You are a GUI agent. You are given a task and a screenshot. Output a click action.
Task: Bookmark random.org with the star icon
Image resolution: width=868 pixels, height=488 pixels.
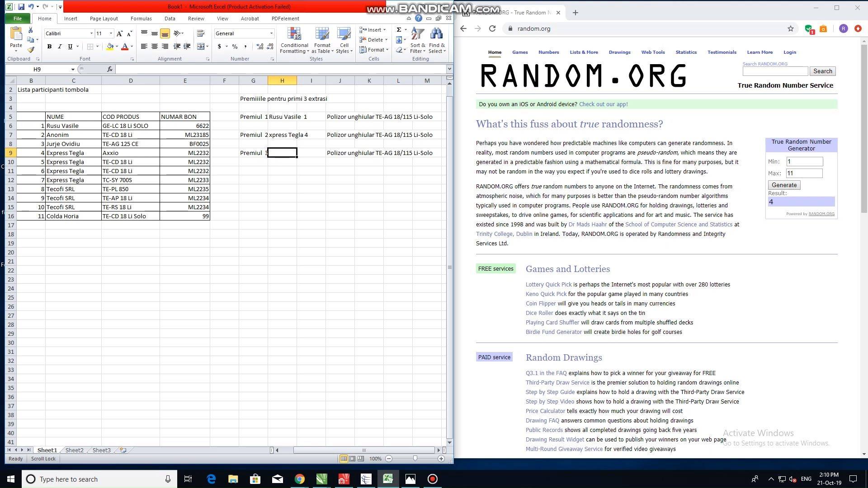coord(791,28)
